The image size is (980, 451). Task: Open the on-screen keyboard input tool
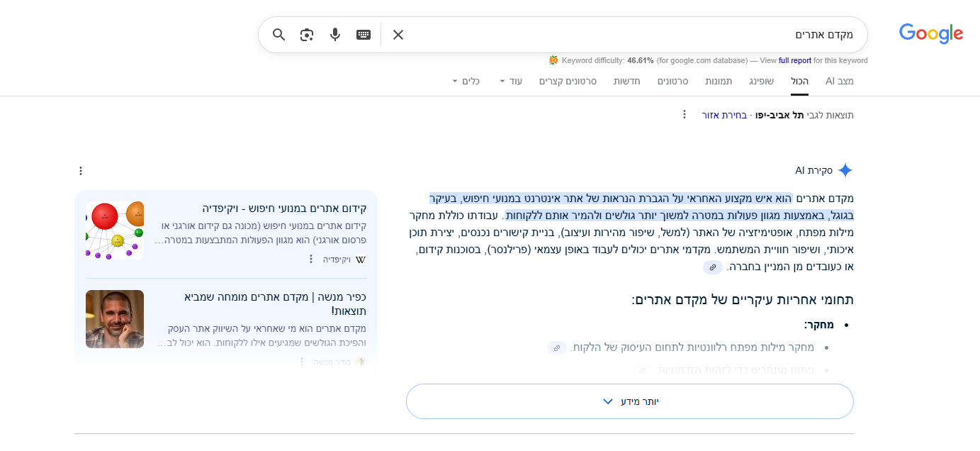tap(364, 35)
